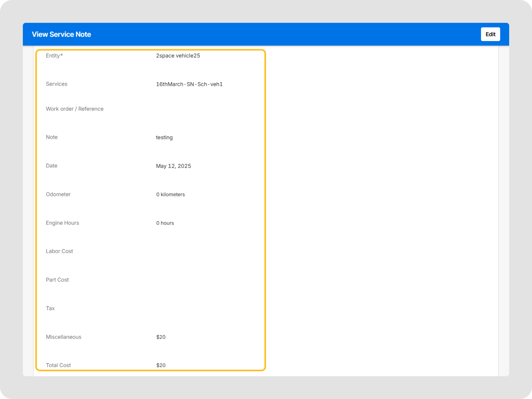Screen dimensions: 532x399
Task: Click odometer value 0 kilometers
Action: (170, 195)
